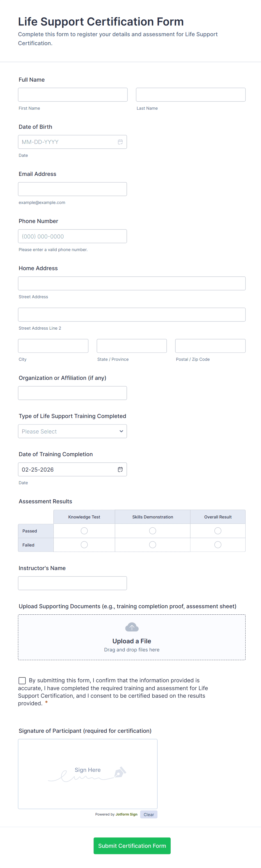Select Failed for Knowledge Test
Viewport: 261px width, 868px height.
84,545
